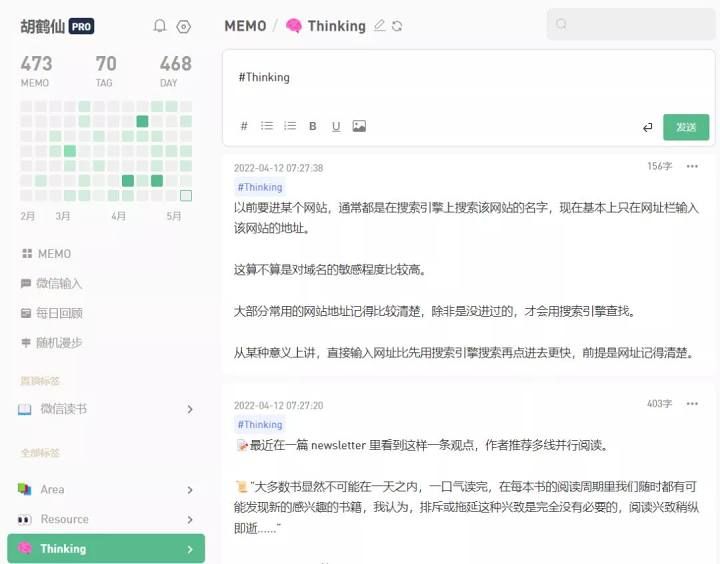Screen dimensions: 720x564
Task: Click the search magnifier icon
Action: (561, 24)
